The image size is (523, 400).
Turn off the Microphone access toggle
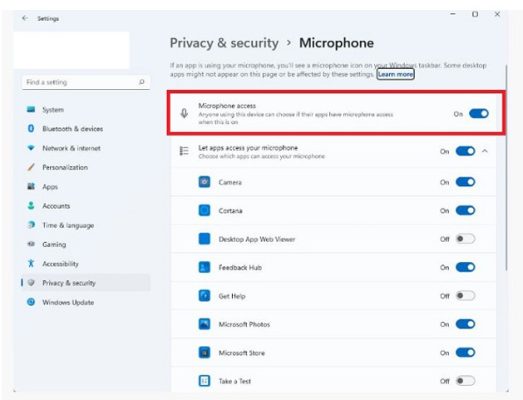coord(479,114)
